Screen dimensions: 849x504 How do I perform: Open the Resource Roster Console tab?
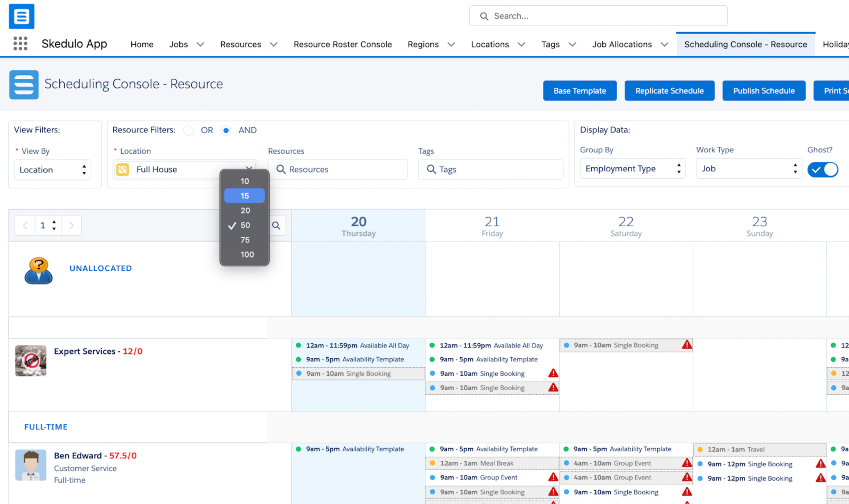tap(343, 44)
